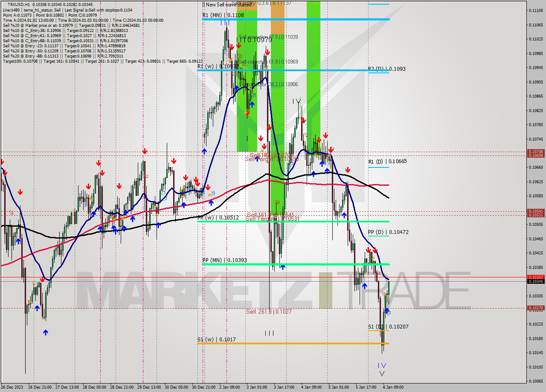Click the 'R2 (D) | 0.1093' label
The width and height of the screenshot is (546, 392).
pyautogui.click(x=387, y=69)
